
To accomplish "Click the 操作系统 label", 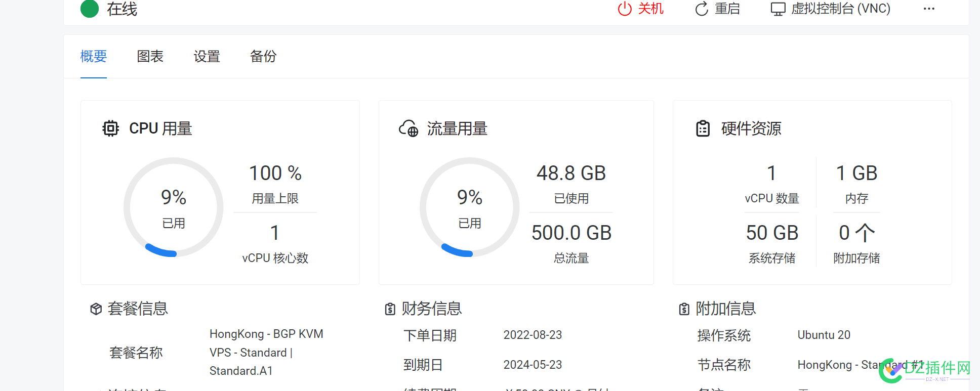I will tap(724, 335).
